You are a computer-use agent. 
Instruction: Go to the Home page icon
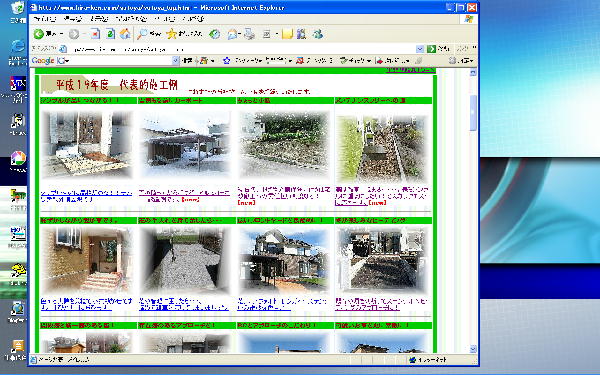[x=125, y=34]
